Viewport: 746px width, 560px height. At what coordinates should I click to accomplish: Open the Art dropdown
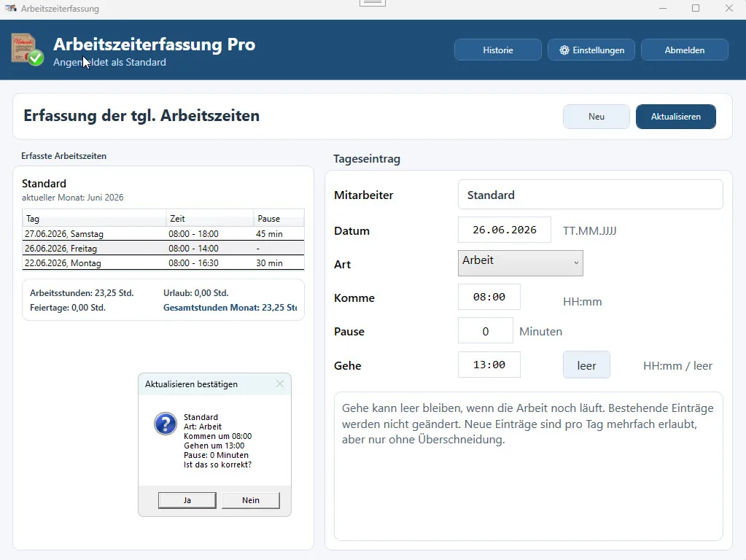(521, 263)
